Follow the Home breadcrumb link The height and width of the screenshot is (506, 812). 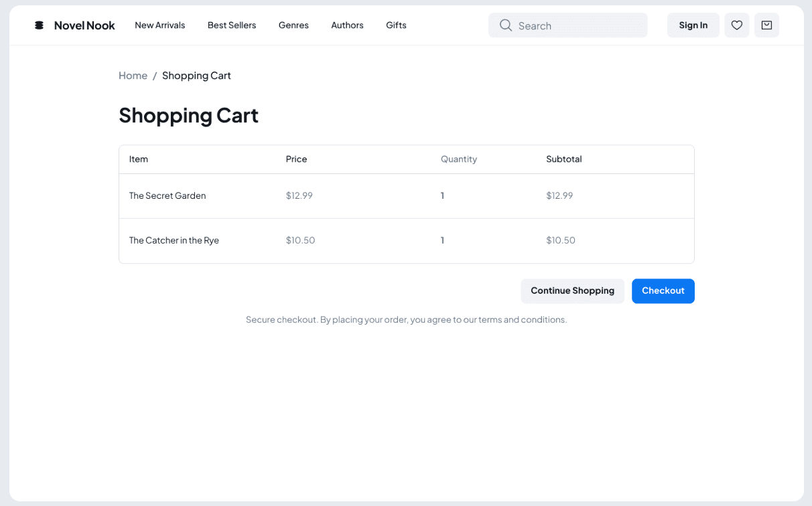click(x=133, y=76)
